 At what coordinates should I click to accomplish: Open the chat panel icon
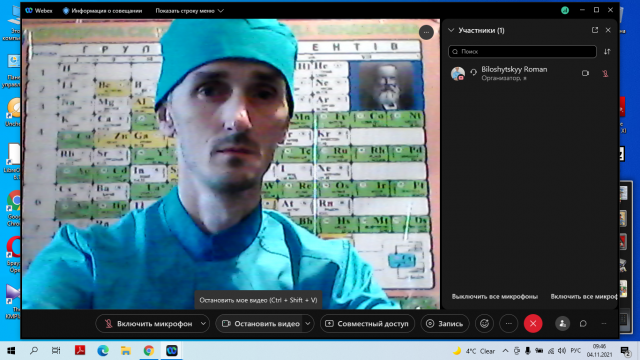click(583, 324)
